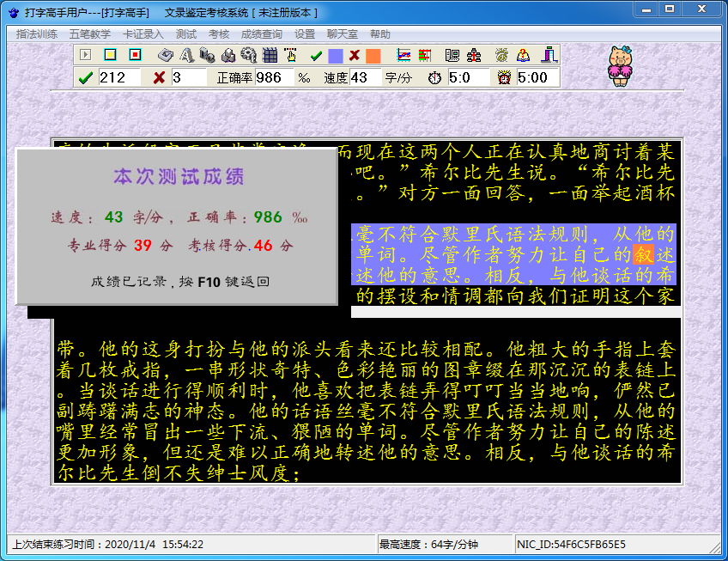Click the play/start toolbar button
This screenshot has height=561, width=728.
pos(86,55)
